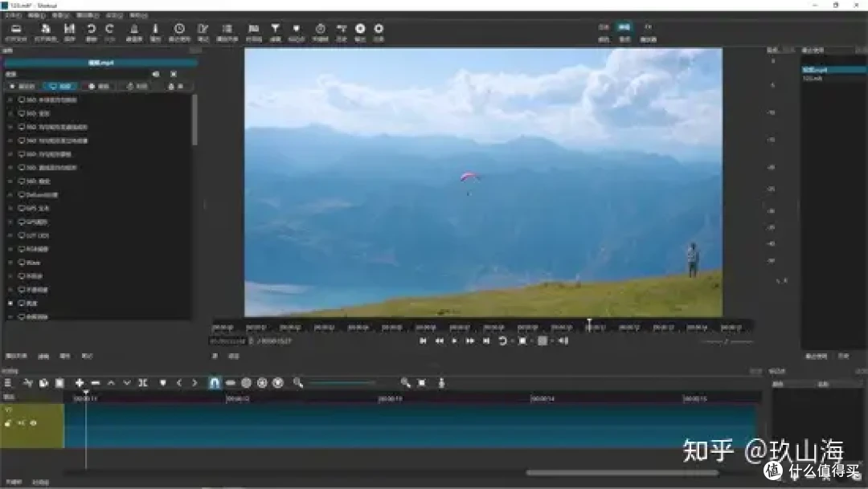868x489 pixels.
Task: Toggle the V1 track visibility eye icon
Action: click(x=34, y=422)
